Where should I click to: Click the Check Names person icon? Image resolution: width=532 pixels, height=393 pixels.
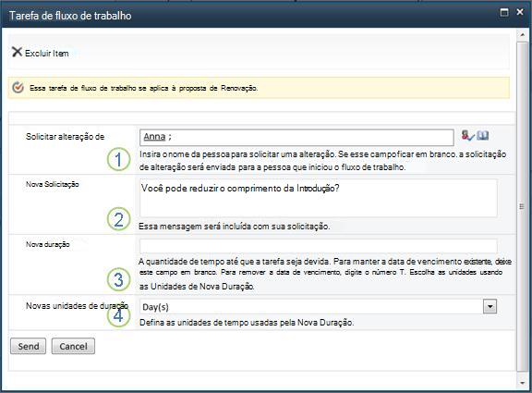pos(468,135)
